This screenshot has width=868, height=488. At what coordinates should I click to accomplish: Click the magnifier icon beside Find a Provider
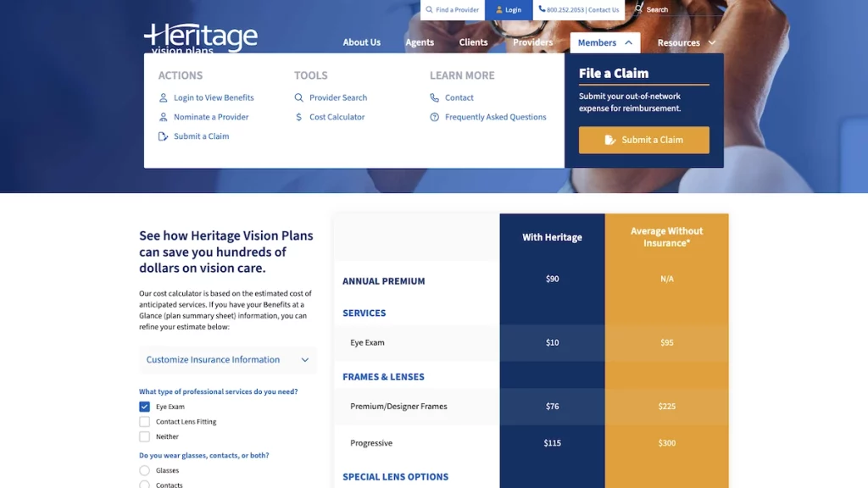click(x=430, y=10)
